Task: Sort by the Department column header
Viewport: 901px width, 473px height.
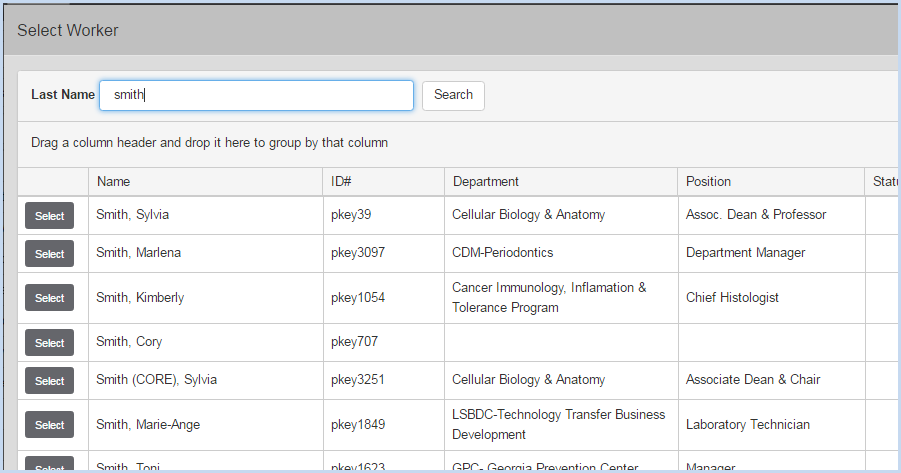Action: point(486,182)
